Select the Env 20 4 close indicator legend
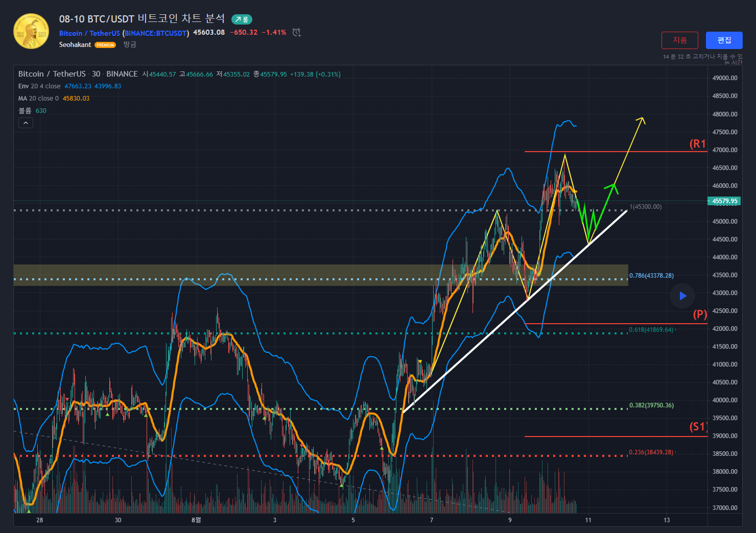Screen dimensions: 756x533 coord(39,86)
